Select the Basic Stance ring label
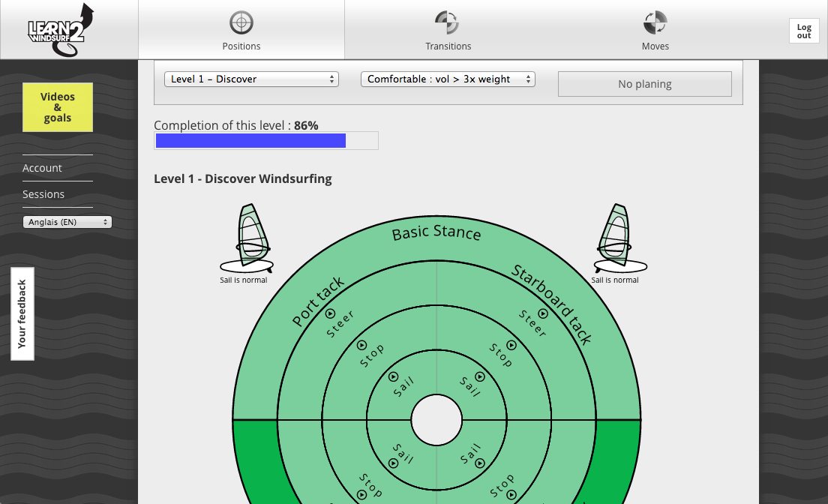 pyautogui.click(x=436, y=233)
